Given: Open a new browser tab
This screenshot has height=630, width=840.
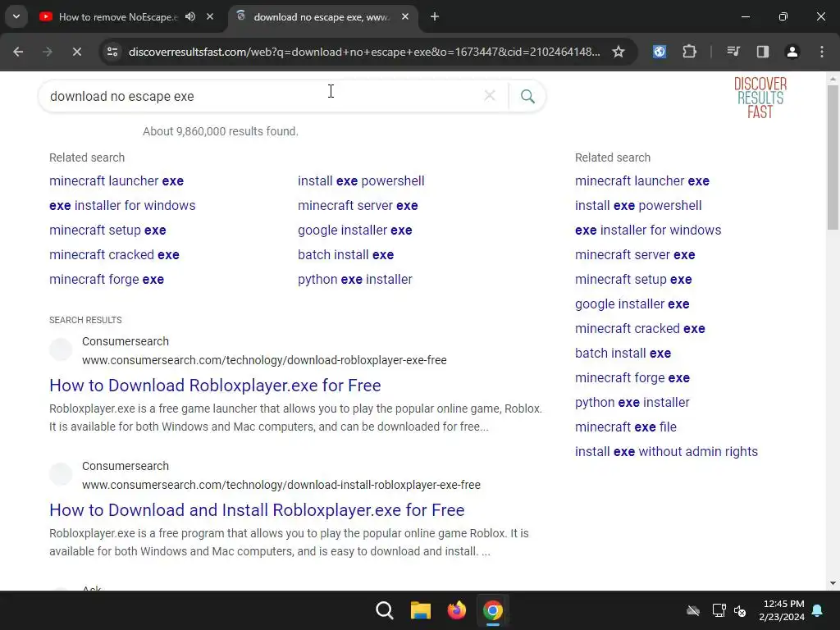Looking at the screenshot, I should point(435,16).
